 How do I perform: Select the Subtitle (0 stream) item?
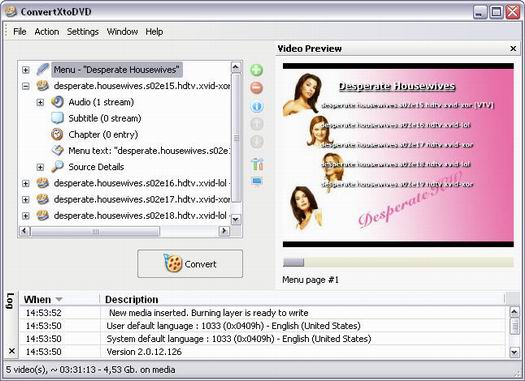(x=105, y=118)
